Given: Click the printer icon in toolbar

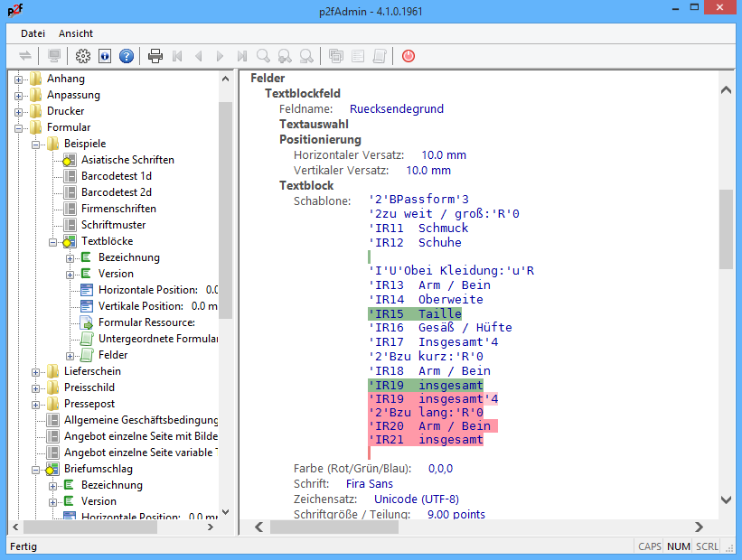Looking at the screenshot, I should (155, 56).
